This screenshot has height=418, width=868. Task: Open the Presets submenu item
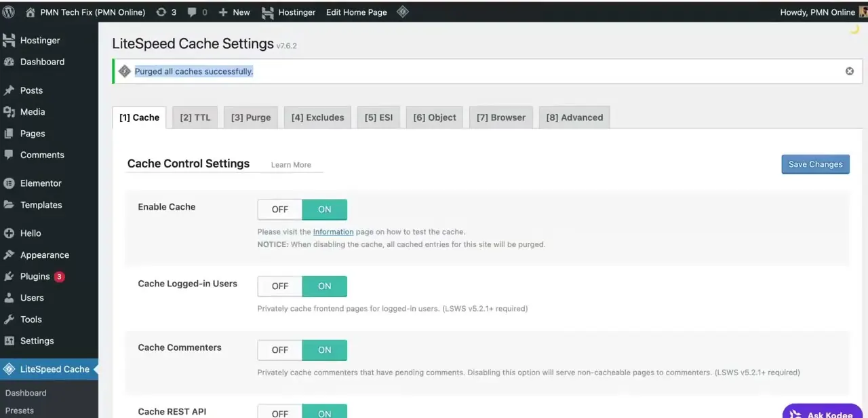click(x=19, y=411)
